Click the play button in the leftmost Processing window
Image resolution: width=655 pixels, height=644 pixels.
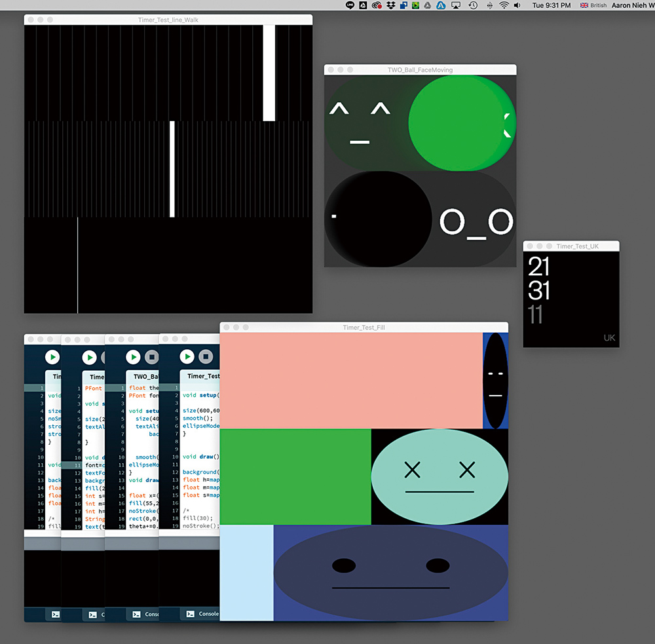click(x=52, y=357)
